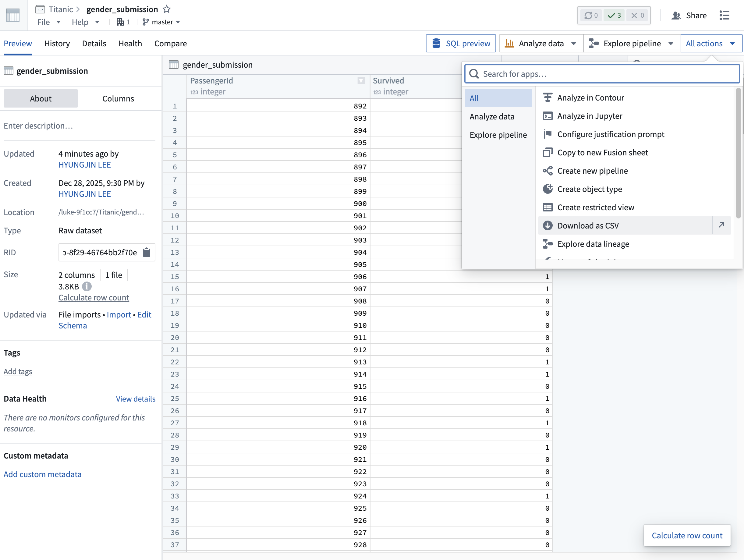Click cell with PassengerId 928
The image size is (744, 560).
278,544
